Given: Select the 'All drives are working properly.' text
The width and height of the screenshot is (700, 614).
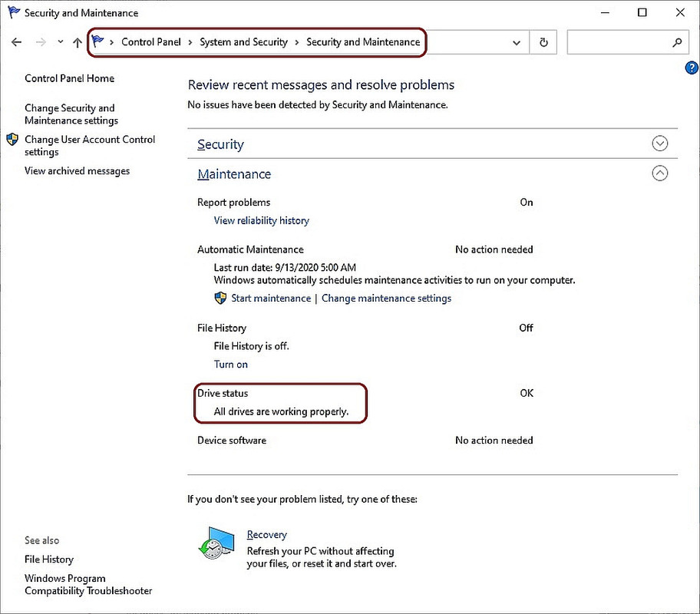Looking at the screenshot, I should pos(281,411).
